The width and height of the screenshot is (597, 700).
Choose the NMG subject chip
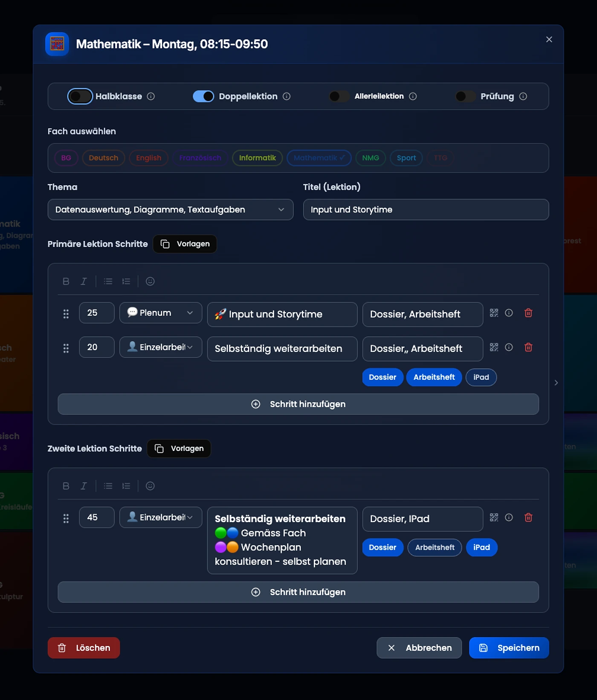(x=371, y=158)
